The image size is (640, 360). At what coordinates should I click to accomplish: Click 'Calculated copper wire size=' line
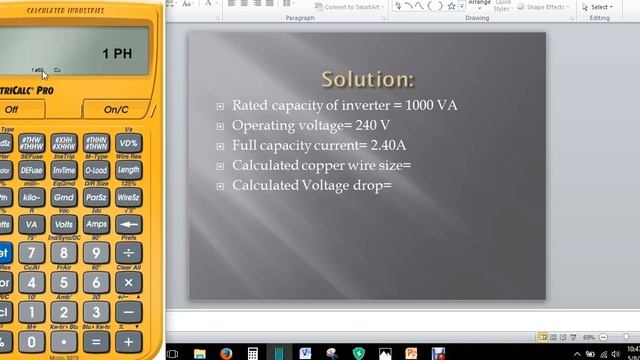pyautogui.click(x=322, y=165)
